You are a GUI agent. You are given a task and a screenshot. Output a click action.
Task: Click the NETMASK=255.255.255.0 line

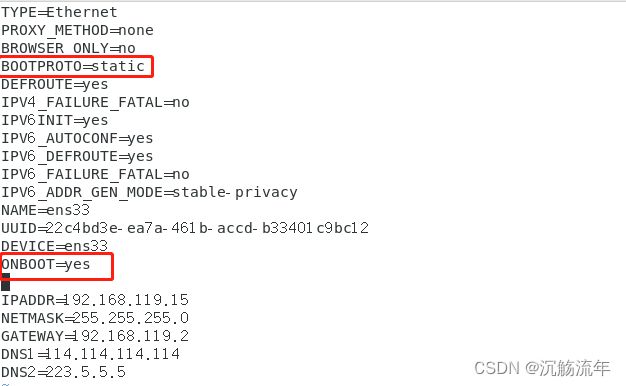coord(95,318)
